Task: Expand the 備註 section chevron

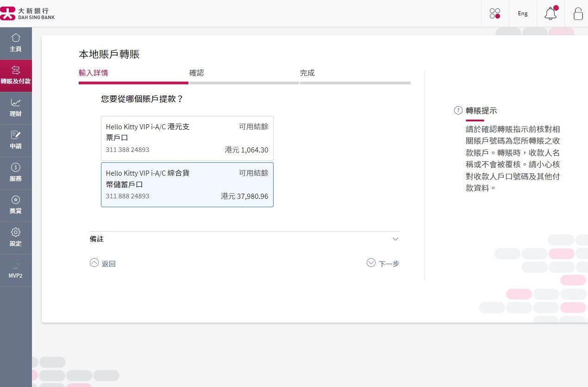Action: 395,239
